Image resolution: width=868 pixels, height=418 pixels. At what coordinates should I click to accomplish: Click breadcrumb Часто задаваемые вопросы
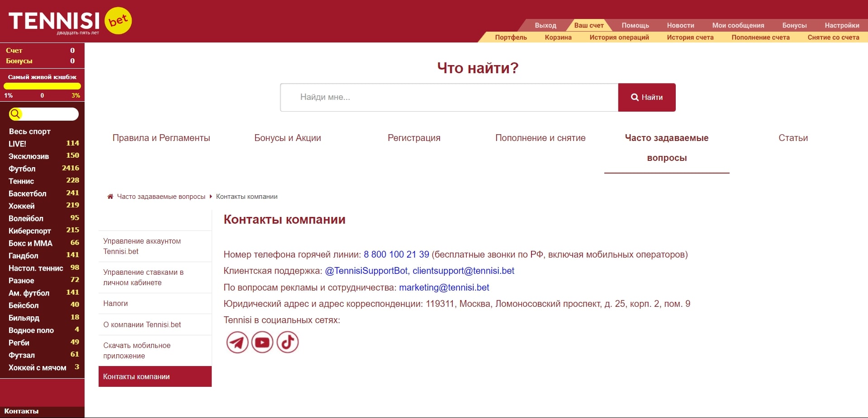point(161,197)
